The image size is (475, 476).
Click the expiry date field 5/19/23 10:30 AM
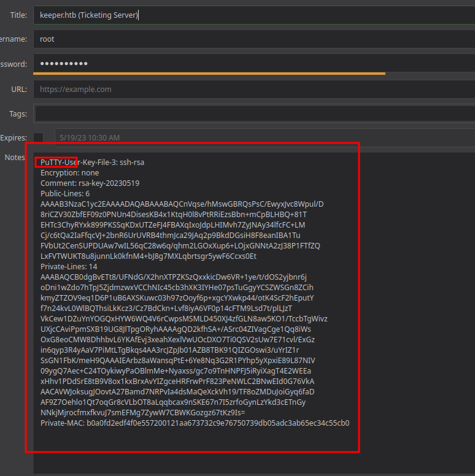265,137
